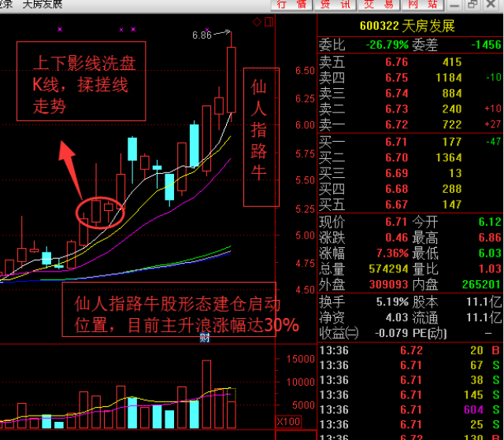Select the 买五 bid price 6.67
504x440 pixels.
point(397,205)
